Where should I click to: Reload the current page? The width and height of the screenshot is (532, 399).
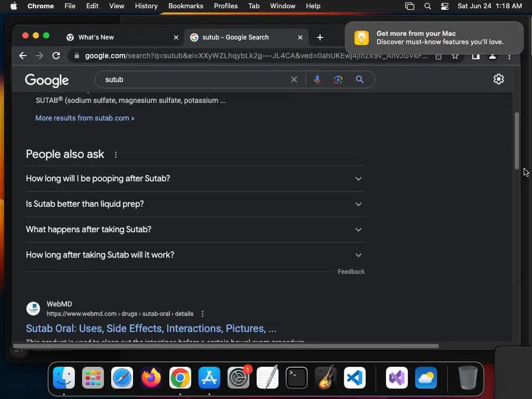[56, 56]
